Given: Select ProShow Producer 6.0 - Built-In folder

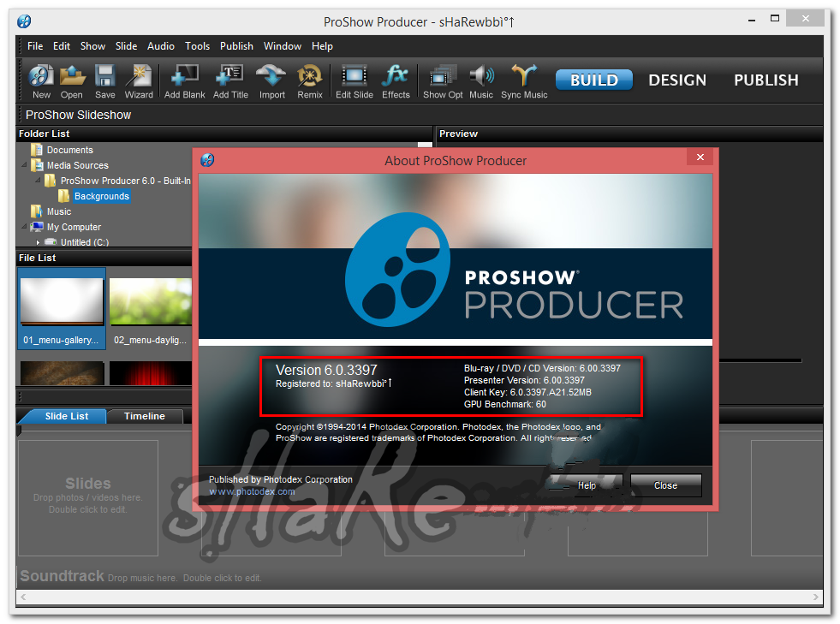Looking at the screenshot, I should pyautogui.click(x=118, y=181).
